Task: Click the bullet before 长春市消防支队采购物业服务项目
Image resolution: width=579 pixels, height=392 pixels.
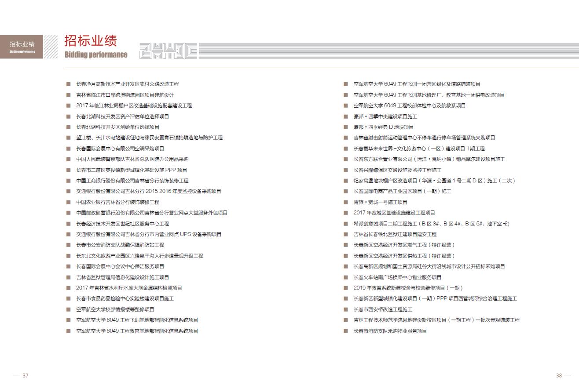Action: (346, 331)
